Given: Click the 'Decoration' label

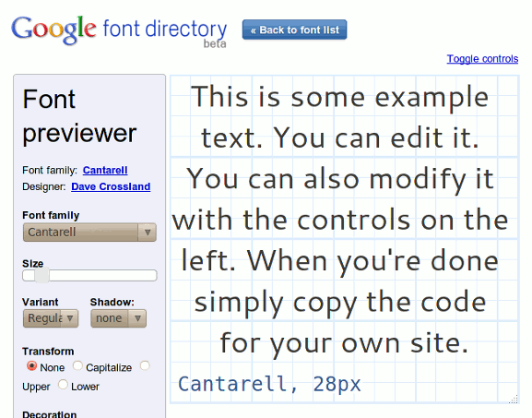Looking at the screenshot, I should (50, 414).
